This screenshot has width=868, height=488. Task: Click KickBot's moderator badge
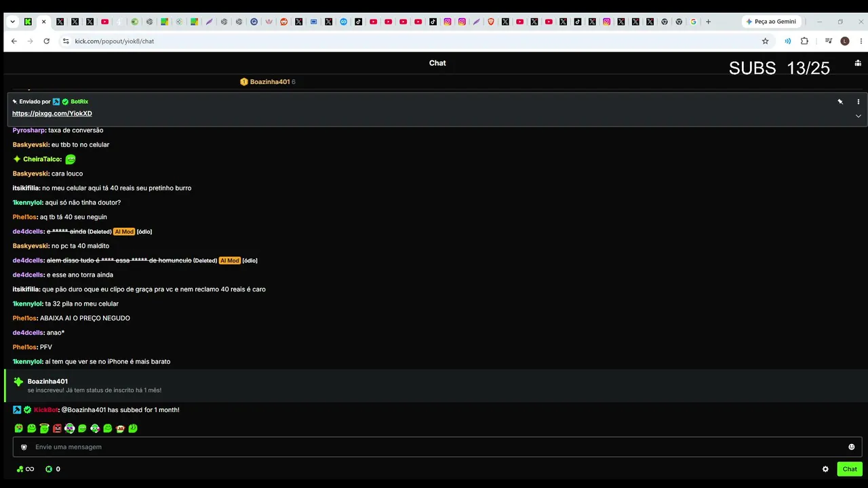(17, 410)
